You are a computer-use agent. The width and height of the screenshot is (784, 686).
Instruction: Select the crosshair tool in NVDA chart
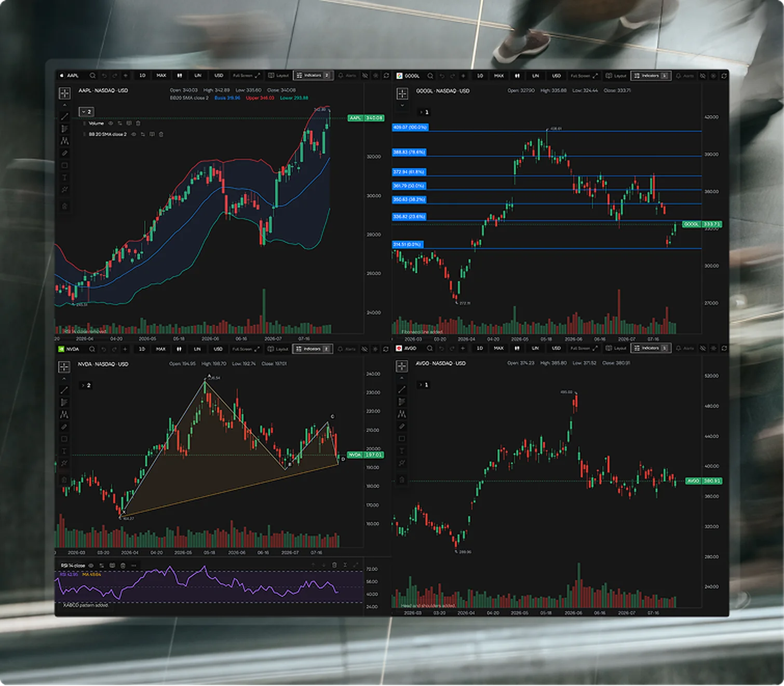64,367
